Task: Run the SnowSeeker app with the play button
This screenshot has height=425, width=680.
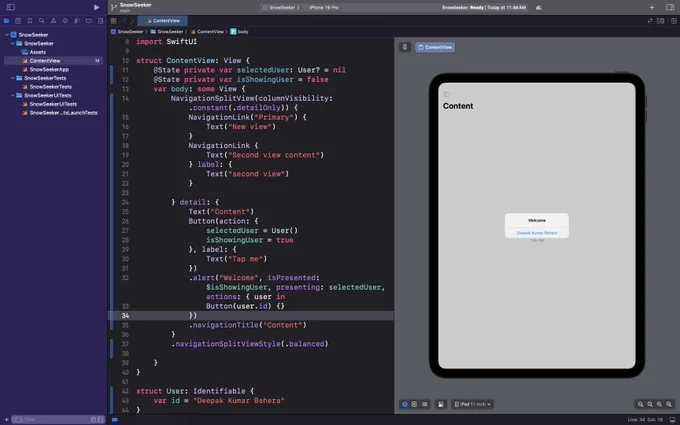Action: click(x=96, y=7)
